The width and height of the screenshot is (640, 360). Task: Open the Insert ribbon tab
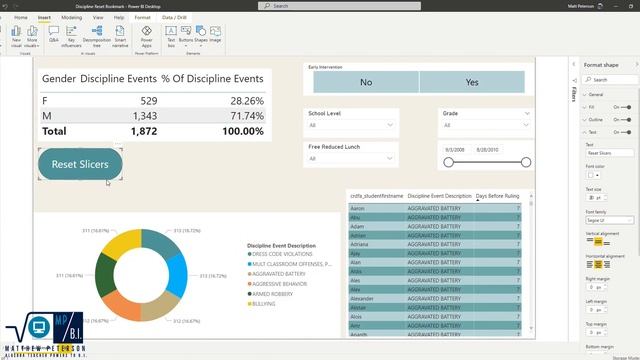coord(44,18)
